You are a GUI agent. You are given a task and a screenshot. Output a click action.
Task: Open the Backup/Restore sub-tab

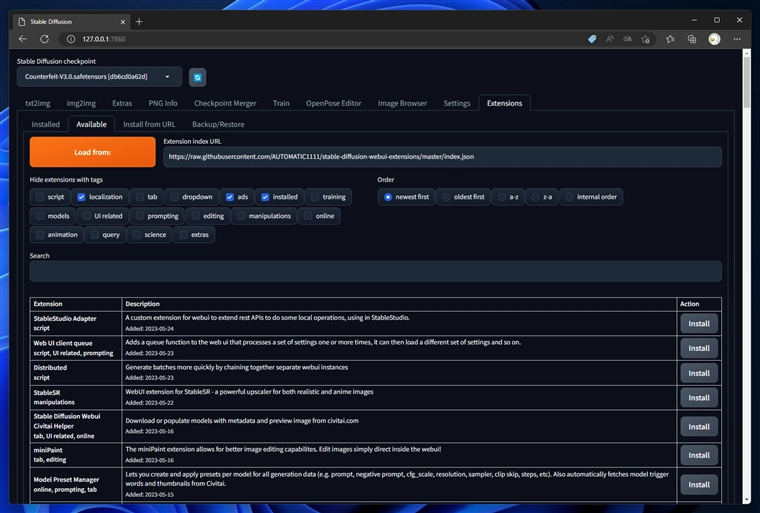218,124
